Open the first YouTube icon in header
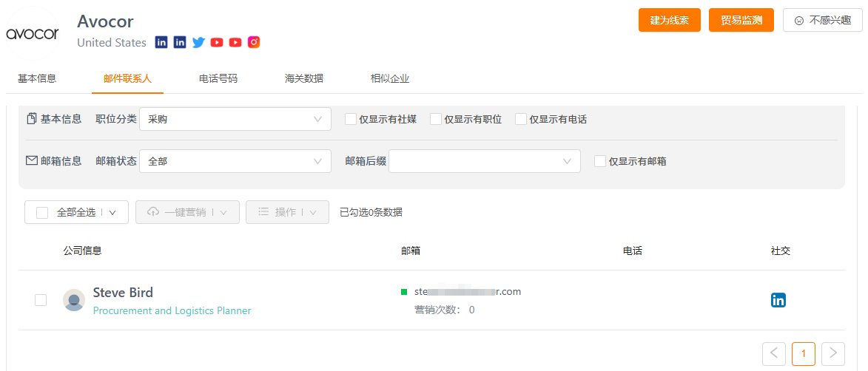 (217, 42)
